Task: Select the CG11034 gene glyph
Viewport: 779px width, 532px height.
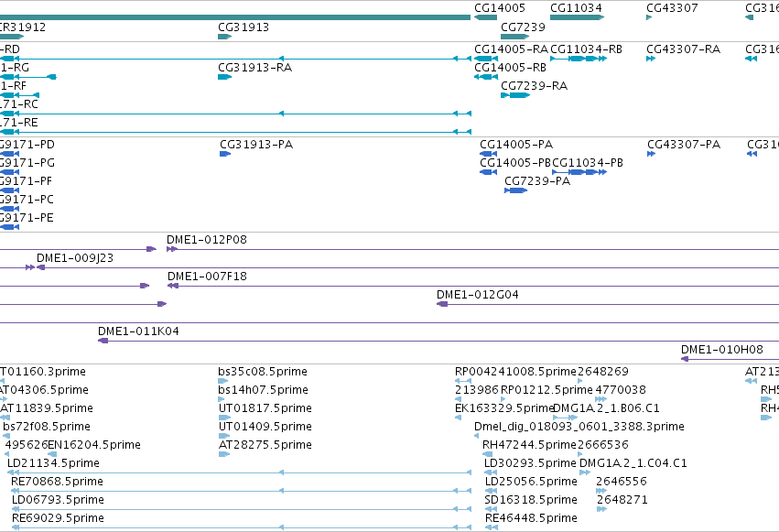Action: (x=577, y=17)
